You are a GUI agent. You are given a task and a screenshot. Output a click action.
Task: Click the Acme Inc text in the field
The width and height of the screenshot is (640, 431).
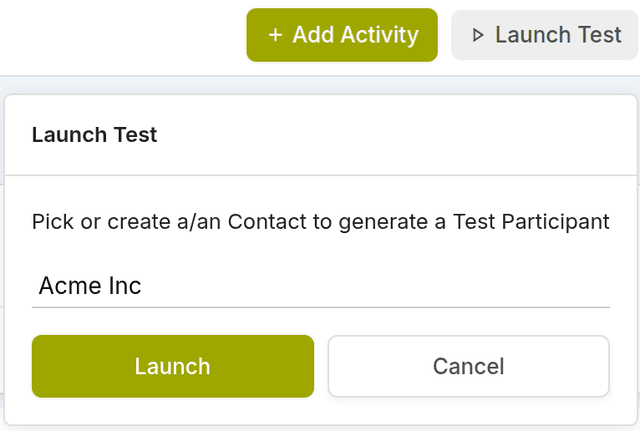point(90,286)
